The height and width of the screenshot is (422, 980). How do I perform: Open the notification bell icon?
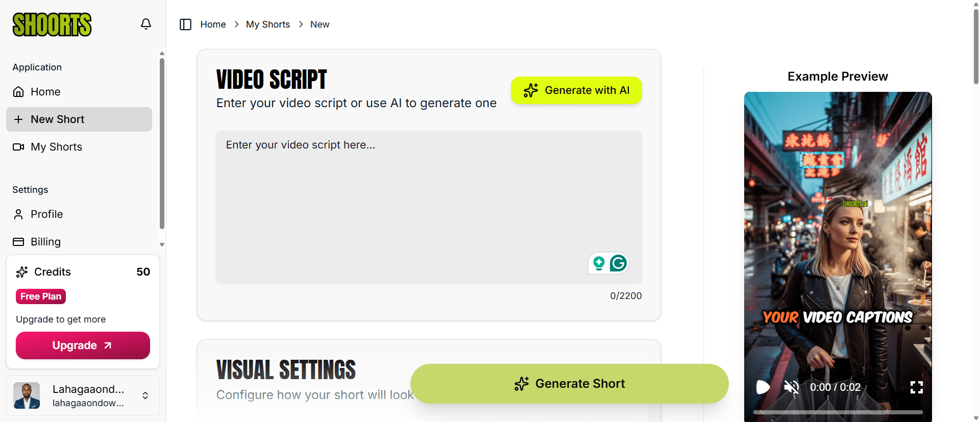tap(145, 24)
